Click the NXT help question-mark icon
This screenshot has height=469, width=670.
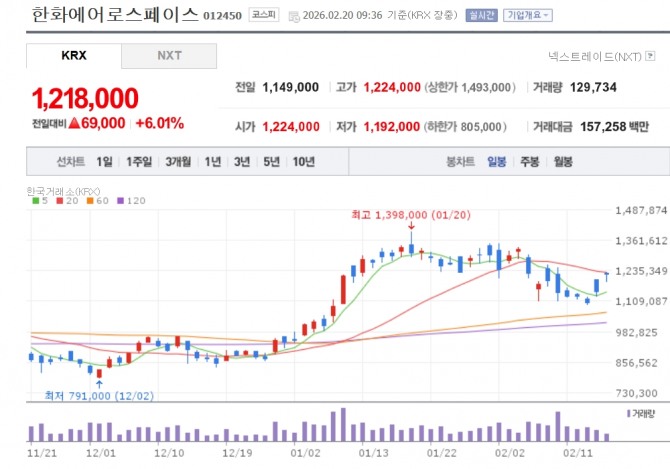click(x=650, y=56)
